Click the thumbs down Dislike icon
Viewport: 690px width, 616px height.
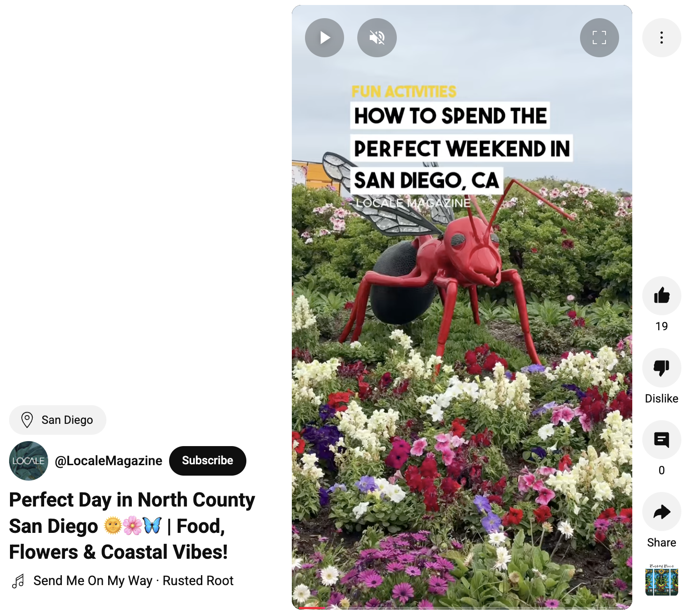(x=661, y=368)
